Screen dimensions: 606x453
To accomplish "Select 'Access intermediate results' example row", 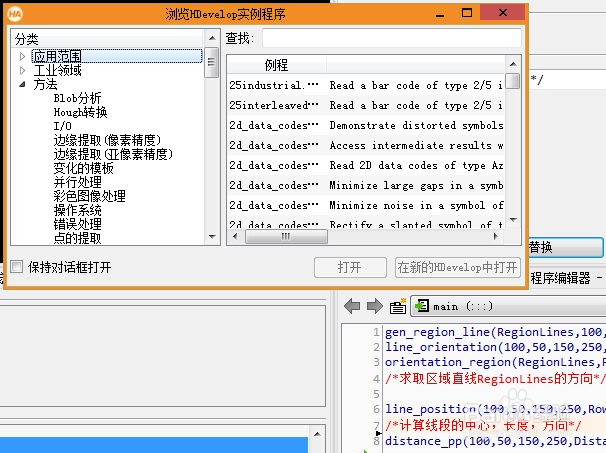I will (x=366, y=145).
